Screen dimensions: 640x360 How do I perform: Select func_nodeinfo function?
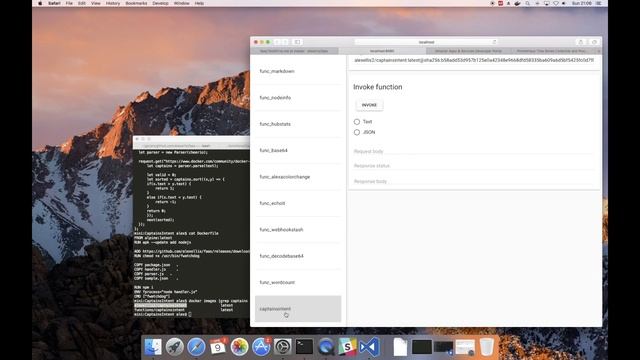(298, 98)
